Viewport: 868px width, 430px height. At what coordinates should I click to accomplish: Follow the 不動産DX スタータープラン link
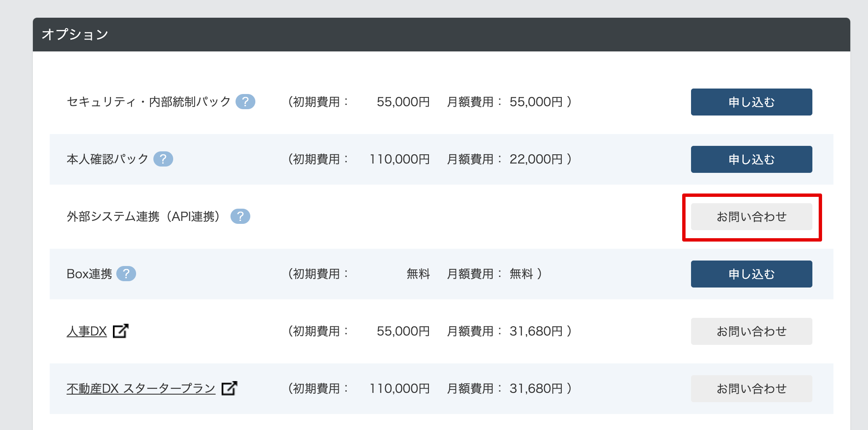(141, 389)
